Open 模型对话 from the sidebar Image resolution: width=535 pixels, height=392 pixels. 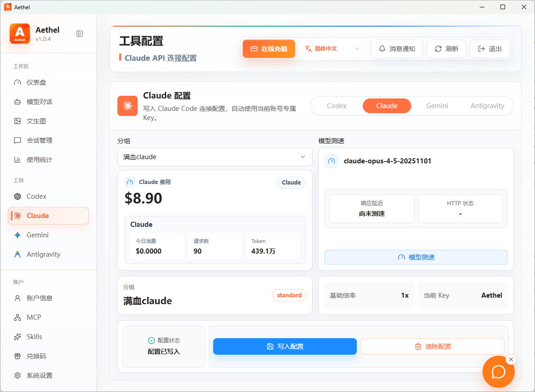(x=48, y=102)
